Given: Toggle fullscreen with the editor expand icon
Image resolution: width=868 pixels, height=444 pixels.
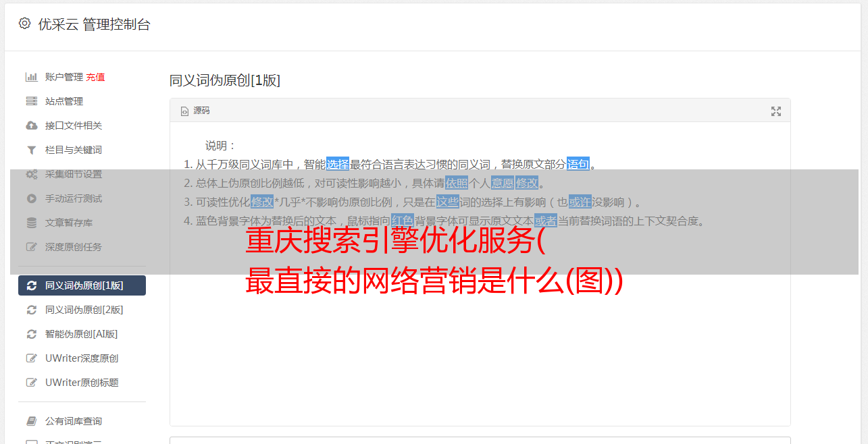Looking at the screenshot, I should coord(776,111).
